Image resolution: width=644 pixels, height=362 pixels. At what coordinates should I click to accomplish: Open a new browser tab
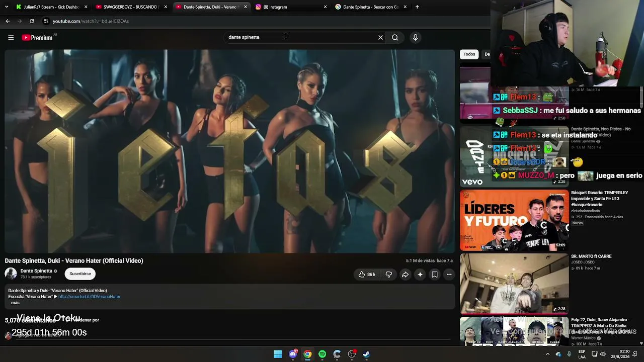[417, 7]
